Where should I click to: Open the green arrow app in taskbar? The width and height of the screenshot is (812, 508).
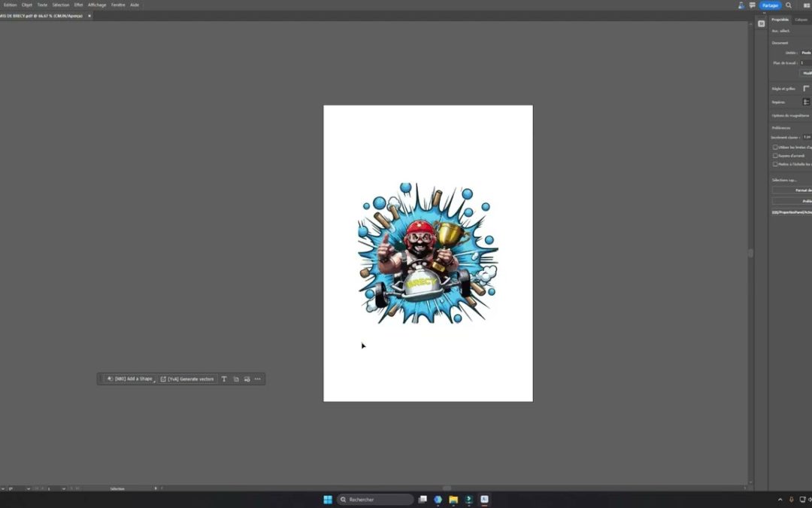tap(468, 500)
